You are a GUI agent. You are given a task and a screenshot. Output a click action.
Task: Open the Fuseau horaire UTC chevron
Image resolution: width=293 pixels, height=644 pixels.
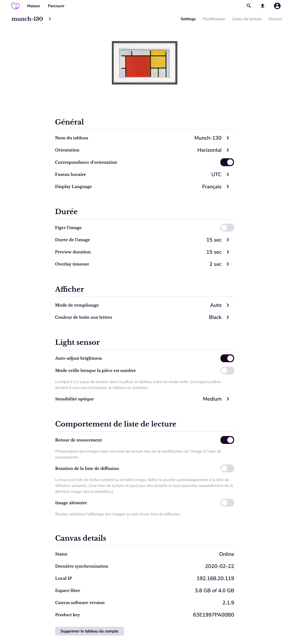coord(228,174)
